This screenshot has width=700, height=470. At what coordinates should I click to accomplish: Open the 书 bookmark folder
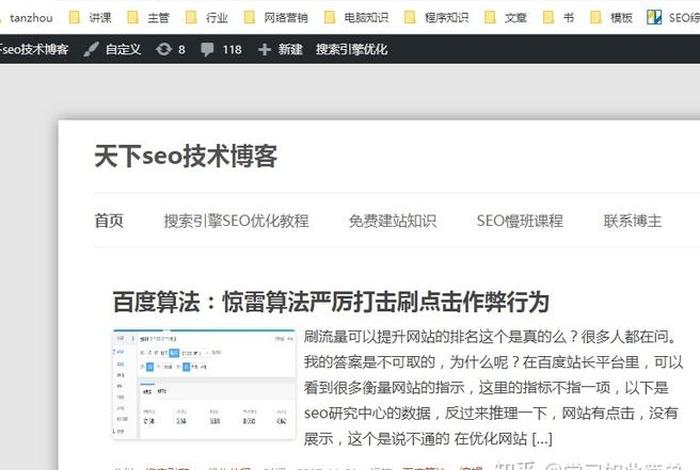click(558, 18)
